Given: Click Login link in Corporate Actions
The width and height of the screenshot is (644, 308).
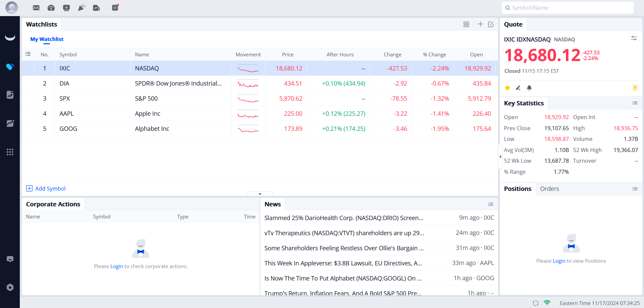Looking at the screenshot, I should pos(117,266).
